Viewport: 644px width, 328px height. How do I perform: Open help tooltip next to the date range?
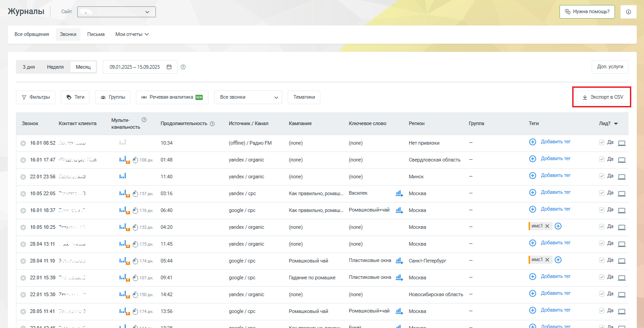183,67
